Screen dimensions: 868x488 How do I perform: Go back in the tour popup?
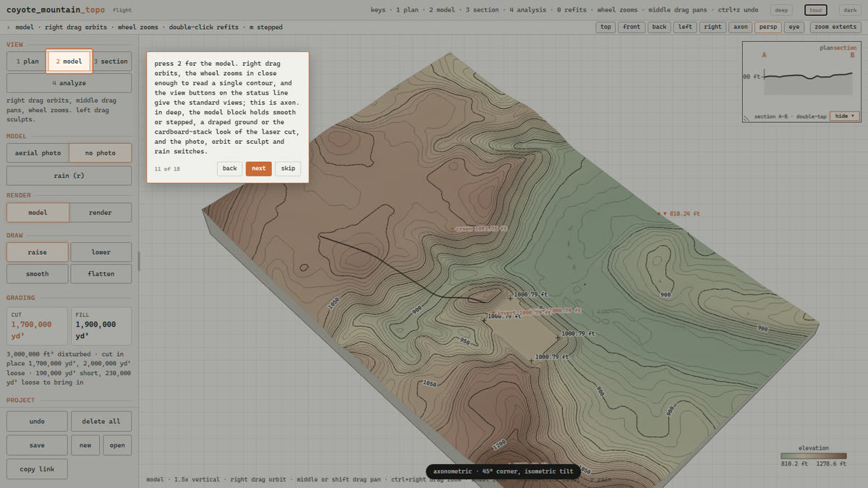[229, 168]
